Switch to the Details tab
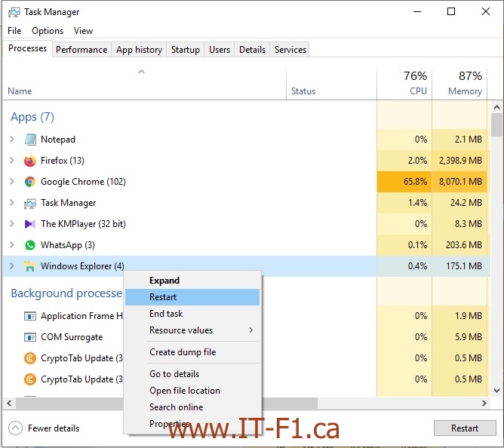The image size is (504, 448). [x=252, y=50]
